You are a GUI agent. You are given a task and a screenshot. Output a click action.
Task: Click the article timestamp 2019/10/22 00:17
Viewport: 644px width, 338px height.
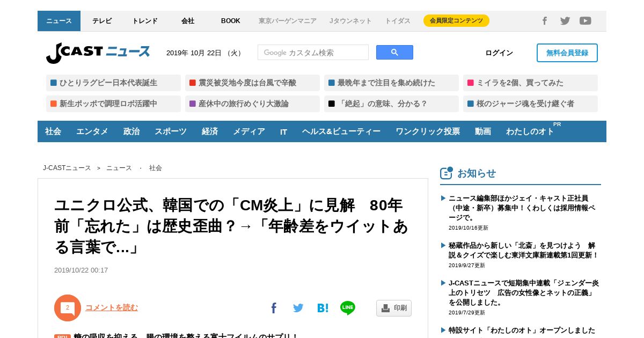(x=81, y=270)
